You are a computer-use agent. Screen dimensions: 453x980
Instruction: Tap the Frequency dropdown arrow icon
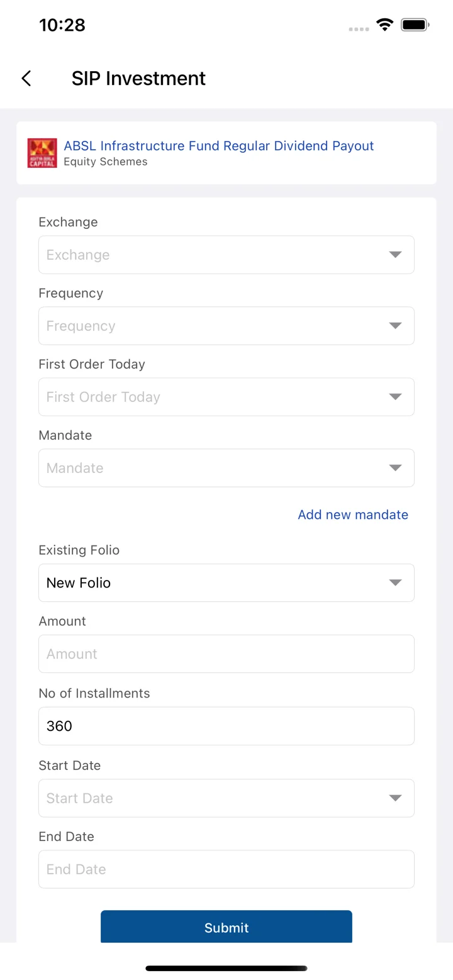[395, 326]
